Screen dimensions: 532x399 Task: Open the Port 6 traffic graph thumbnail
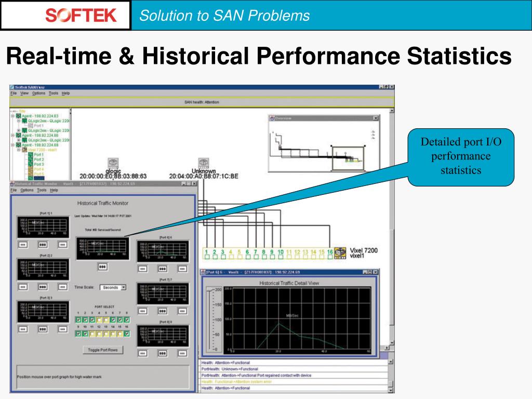(163, 251)
